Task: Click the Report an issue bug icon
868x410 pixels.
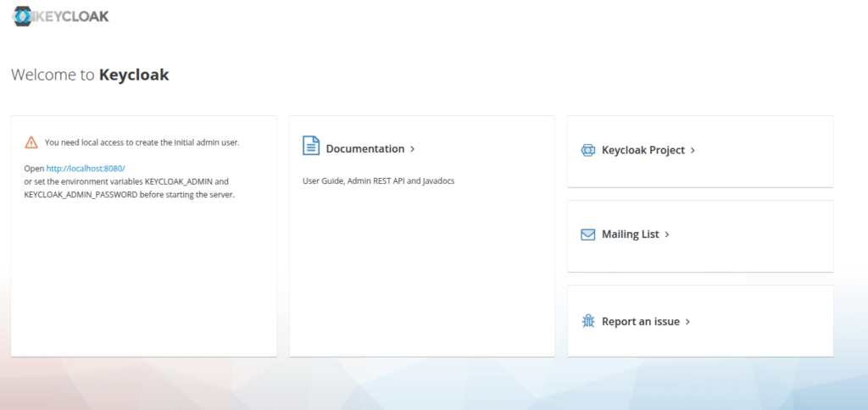Action: pos(588,321)
